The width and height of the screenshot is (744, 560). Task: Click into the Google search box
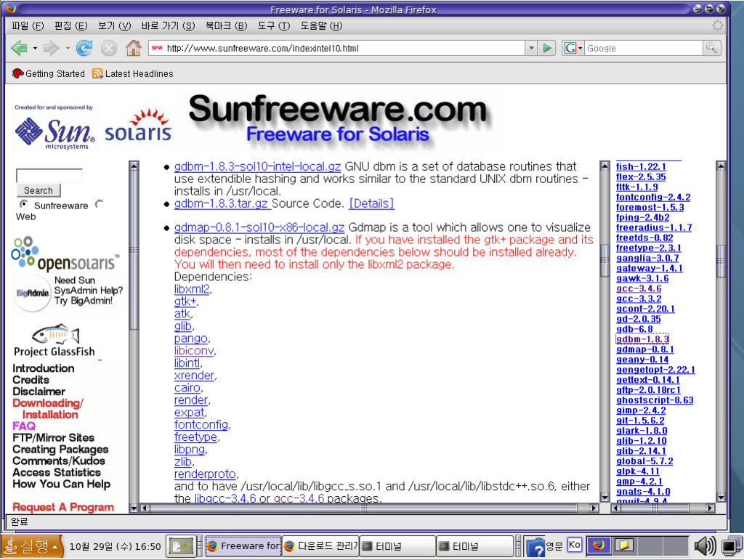click(x=644, y=48)
